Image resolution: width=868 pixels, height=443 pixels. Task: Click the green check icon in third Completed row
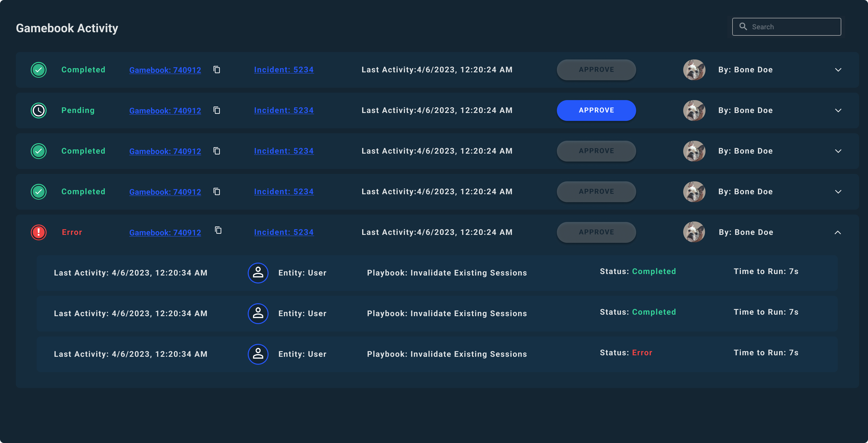(39, 192)
